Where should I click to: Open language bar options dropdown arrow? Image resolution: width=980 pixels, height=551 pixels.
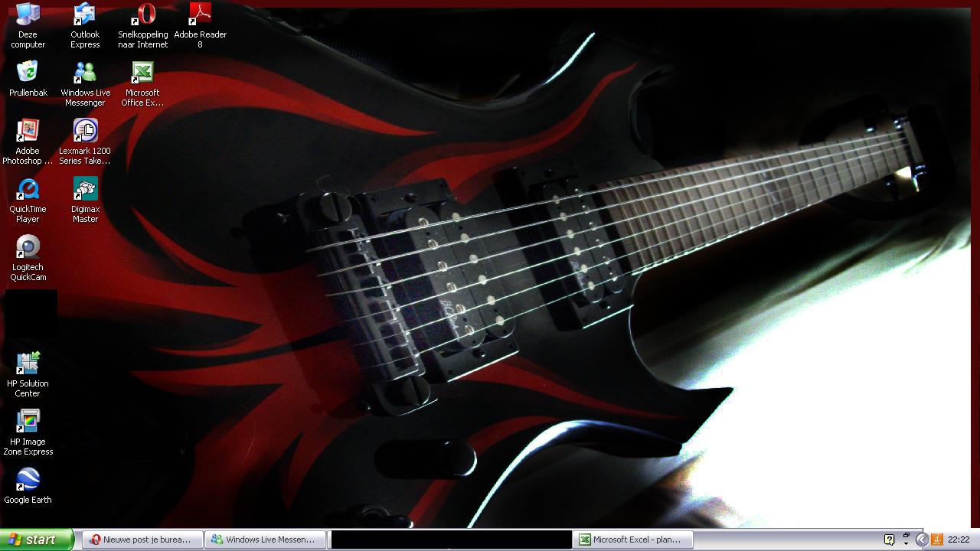906,543
